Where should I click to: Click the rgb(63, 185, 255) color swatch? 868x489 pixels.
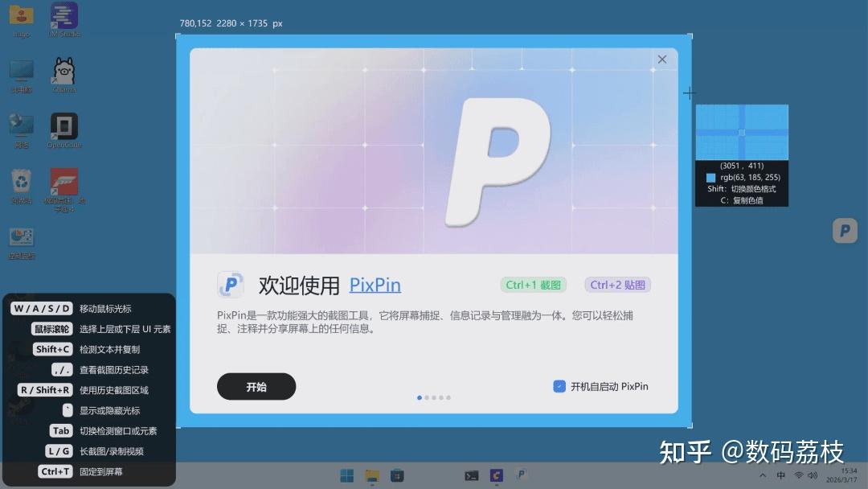coord(710,178)
